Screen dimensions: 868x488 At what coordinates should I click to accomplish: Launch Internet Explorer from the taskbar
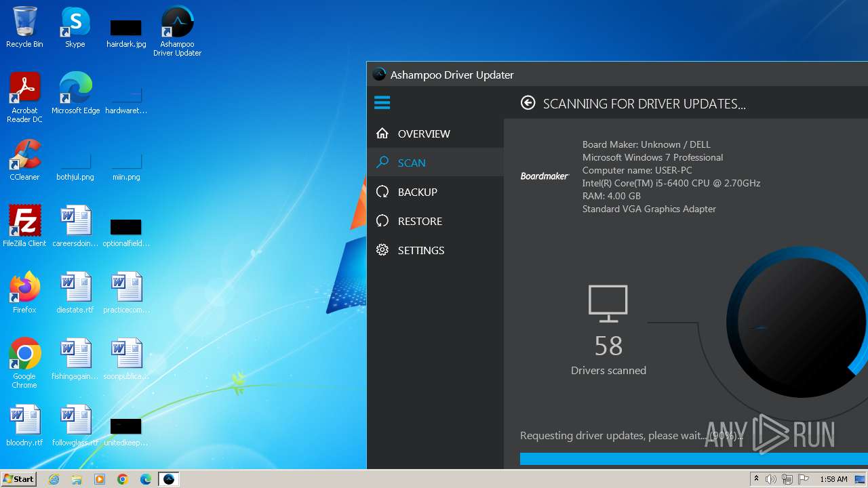[x=54, y=479]
